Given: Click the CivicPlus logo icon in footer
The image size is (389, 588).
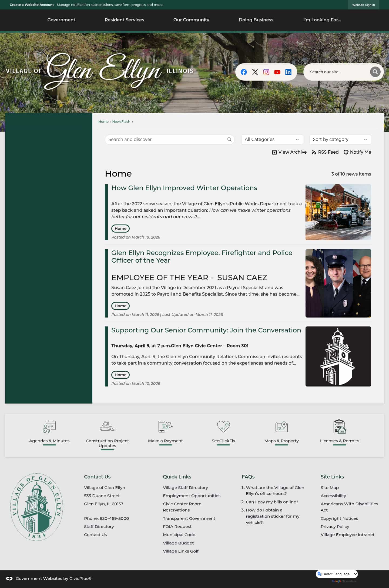Looking at the screenshot, I should click(x=9, y=579).
